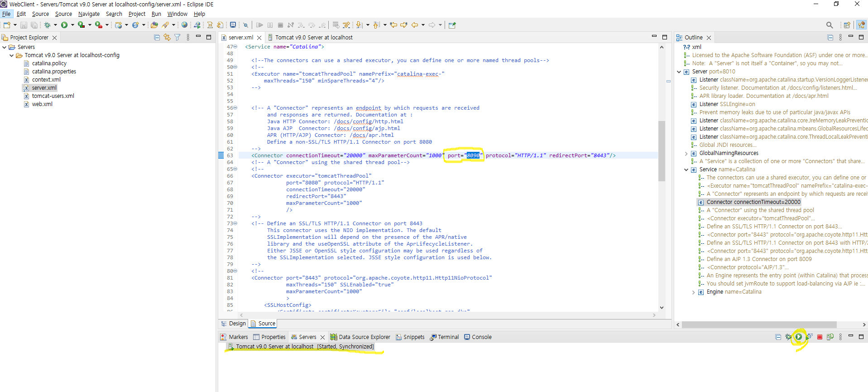Screen dimensions: 868x392
Task: Select Listener SSLEngine=on in Outline
Action: coord(727,104)
